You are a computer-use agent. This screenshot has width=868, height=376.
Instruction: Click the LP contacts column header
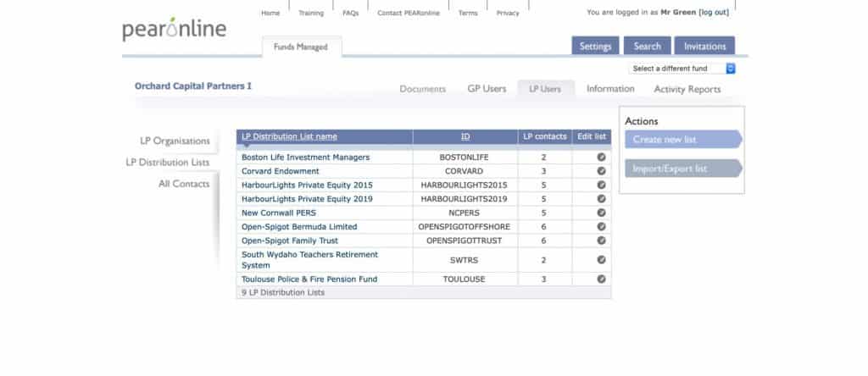tap(545, 136)
